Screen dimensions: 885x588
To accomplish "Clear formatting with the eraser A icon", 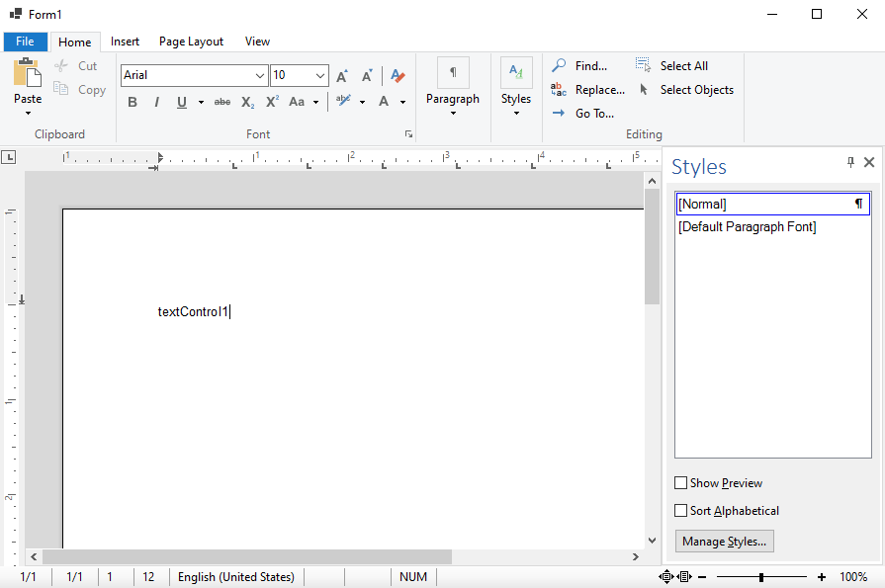I will click(x=398, y=76).
